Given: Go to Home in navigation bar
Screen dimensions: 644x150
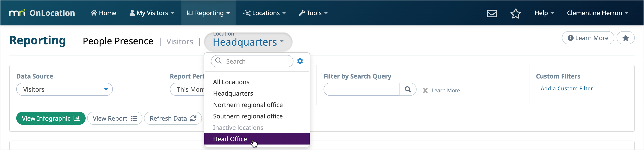Looking at the screenshot, I should click(103, 13).
